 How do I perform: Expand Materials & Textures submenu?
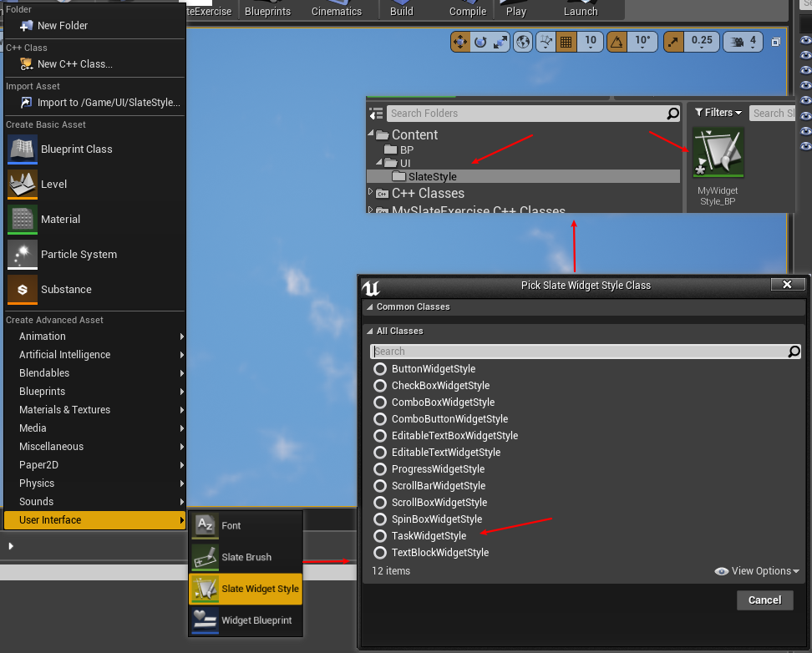tap(94, 410)
